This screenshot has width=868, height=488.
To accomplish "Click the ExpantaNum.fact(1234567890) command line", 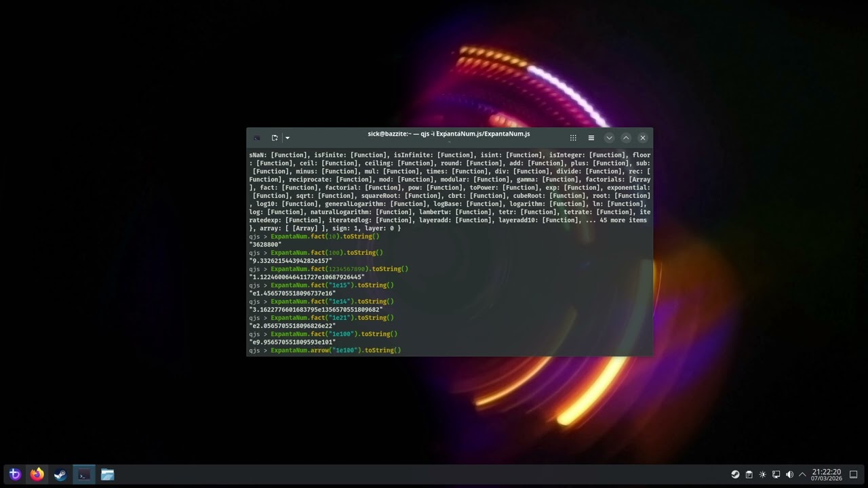I will (x=328, y=269).
